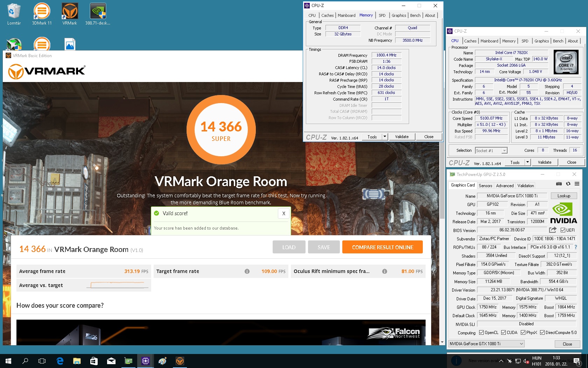The width and height of the screenshot is (588, 368).
Task: Take a GPU-Z screenshot with the camera icon
Action: click(559, 184)
